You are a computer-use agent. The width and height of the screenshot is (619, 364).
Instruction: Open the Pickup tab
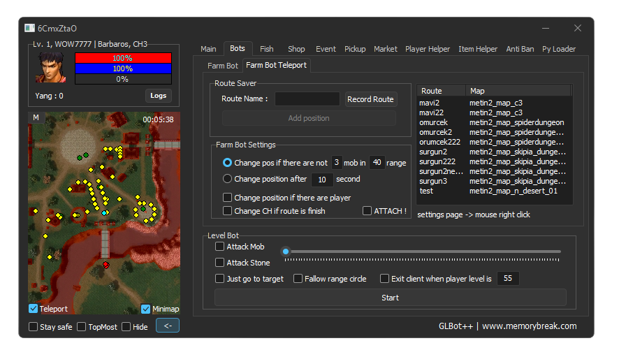point(355,49)
